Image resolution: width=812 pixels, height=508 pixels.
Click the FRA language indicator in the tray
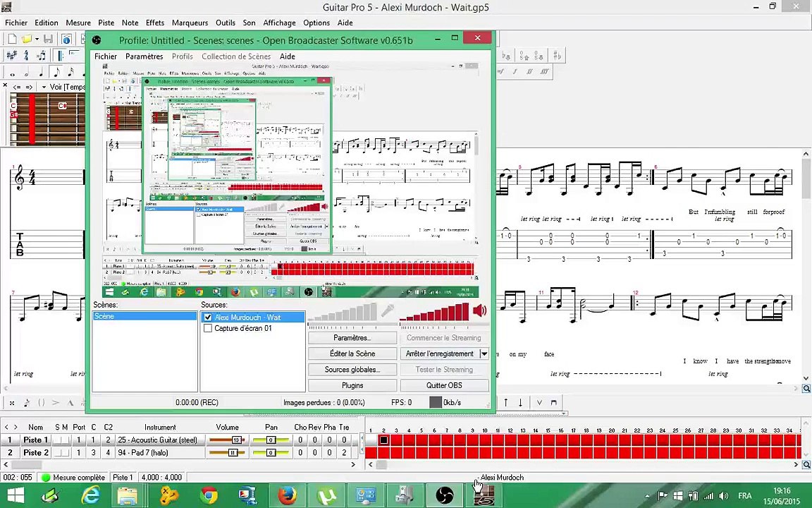tap(744, 496)
